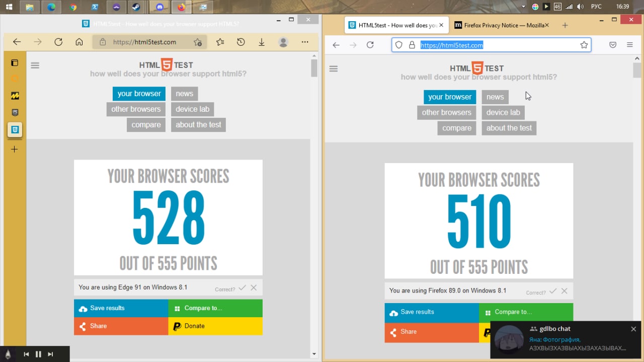The width and height of the screenshot is (644, 362).
Task: Close the HTML5test tab in Firefox
Action: [441, 25]
